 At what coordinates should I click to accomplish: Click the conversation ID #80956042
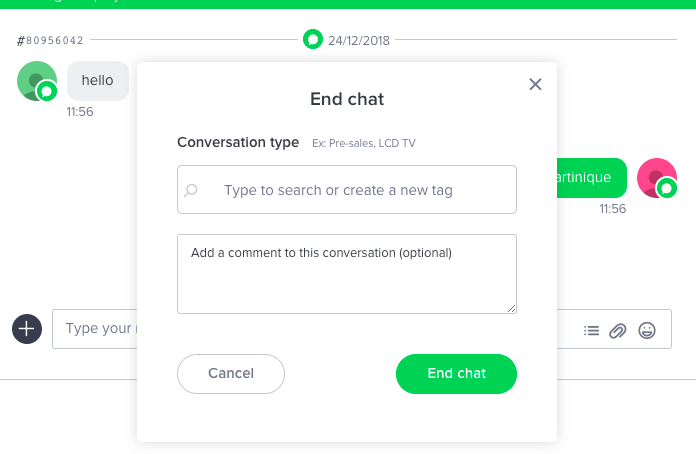(x=50, y=40)
